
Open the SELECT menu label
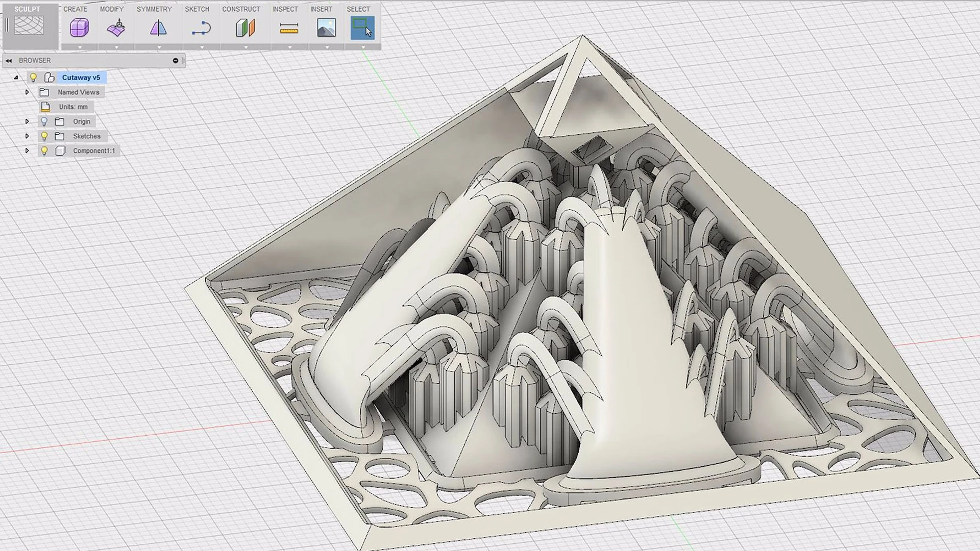pyautogui.click(x=358, y=9)
